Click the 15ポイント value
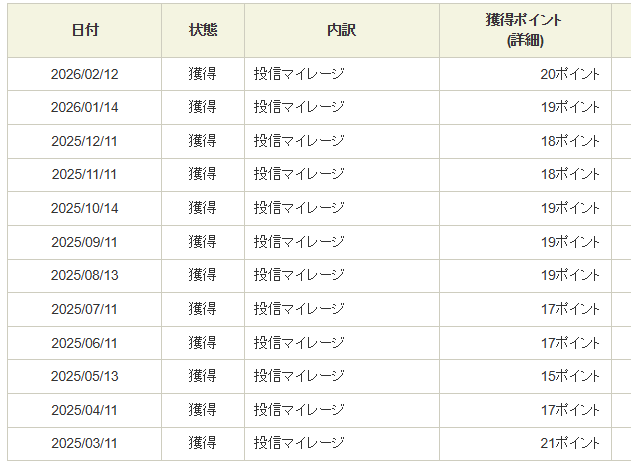This screenshot has width=631, height=470. click(570, 376)
